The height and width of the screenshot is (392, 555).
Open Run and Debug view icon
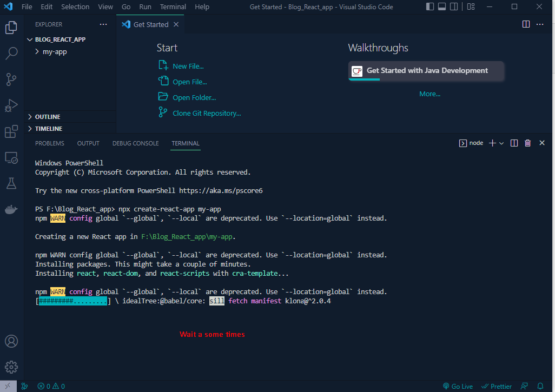coord(11,105)
